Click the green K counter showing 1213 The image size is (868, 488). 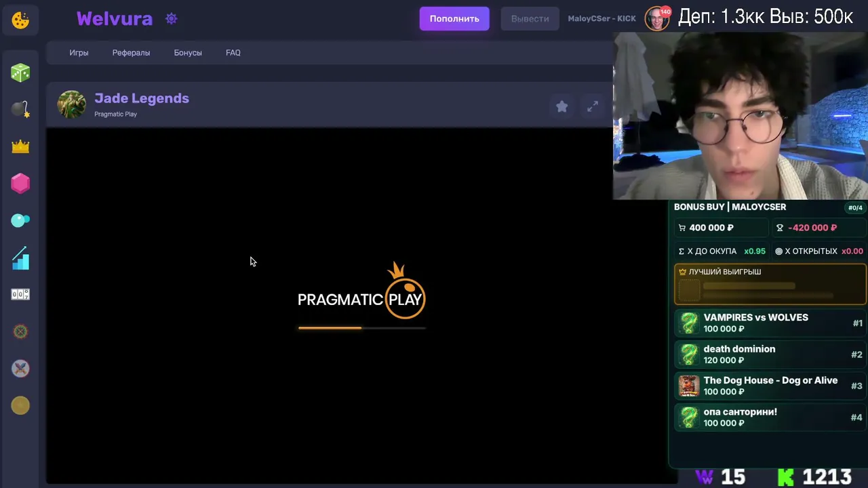[814, 477]
